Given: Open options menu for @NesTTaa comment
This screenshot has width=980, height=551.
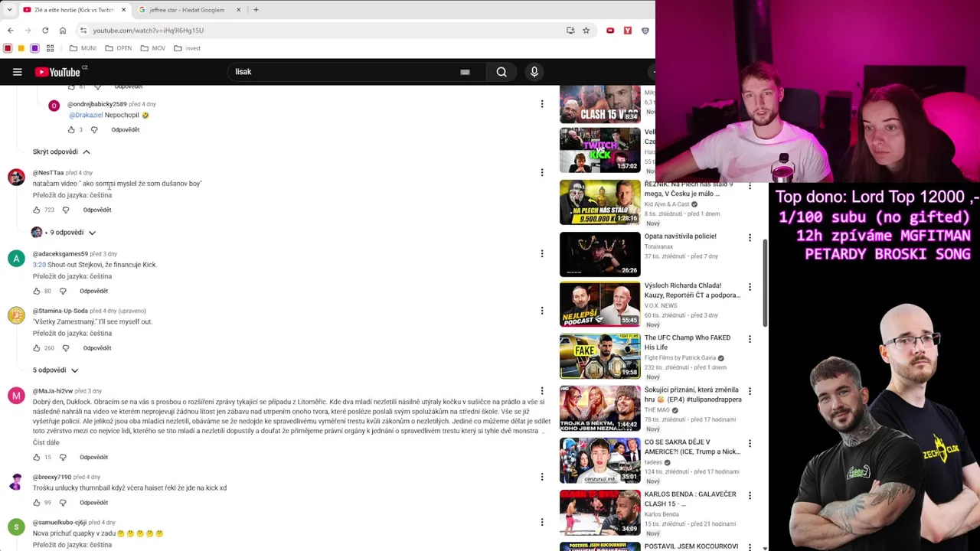Looking at the screenshot, I should (542, 172).
